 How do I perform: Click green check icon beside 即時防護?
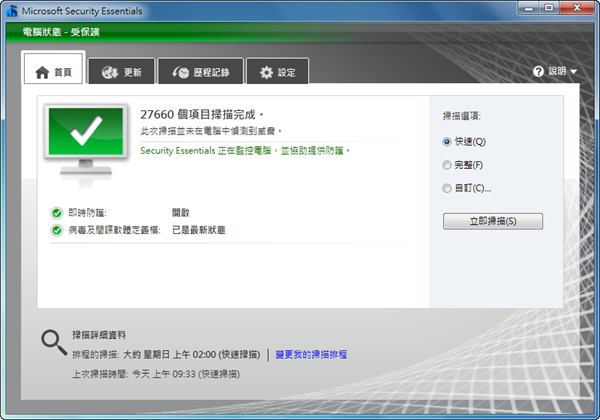click(x=57, y=213)
